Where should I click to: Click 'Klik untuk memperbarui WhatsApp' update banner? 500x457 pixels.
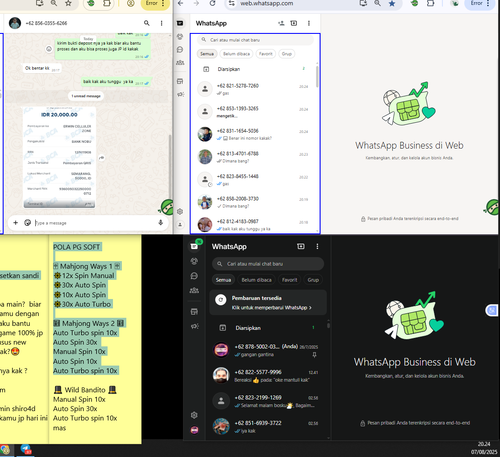coord(268,302)
